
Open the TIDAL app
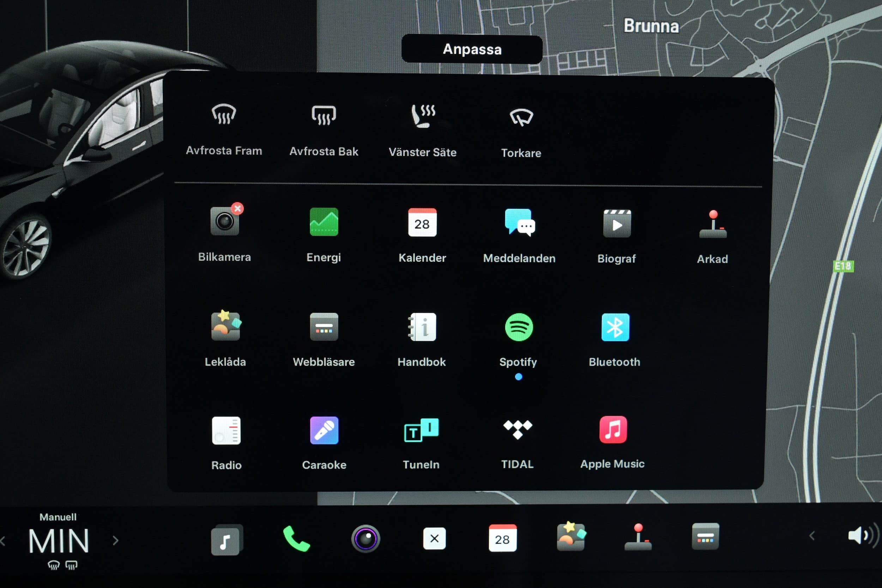518,429
